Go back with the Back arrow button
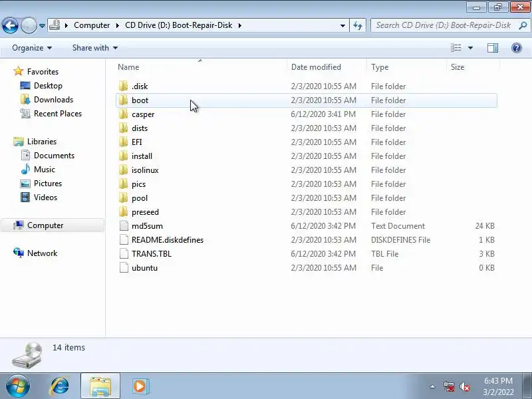 coord(10,25)
